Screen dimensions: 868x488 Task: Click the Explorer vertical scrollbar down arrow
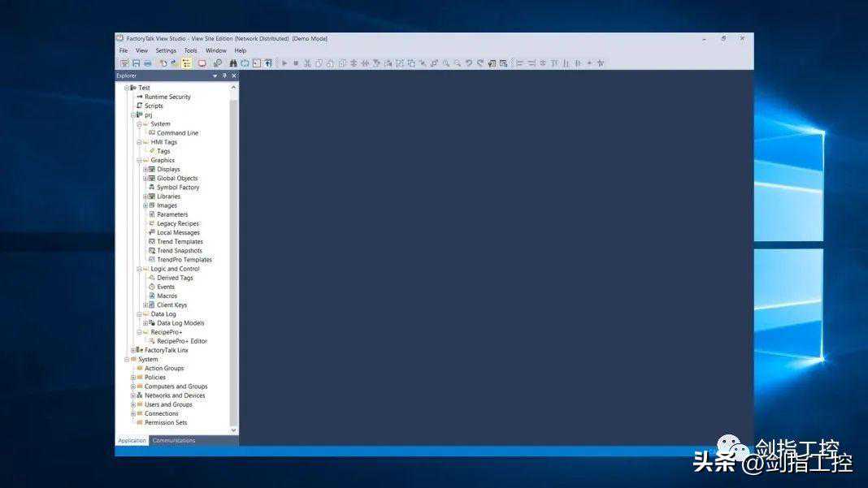pos(234,430)
